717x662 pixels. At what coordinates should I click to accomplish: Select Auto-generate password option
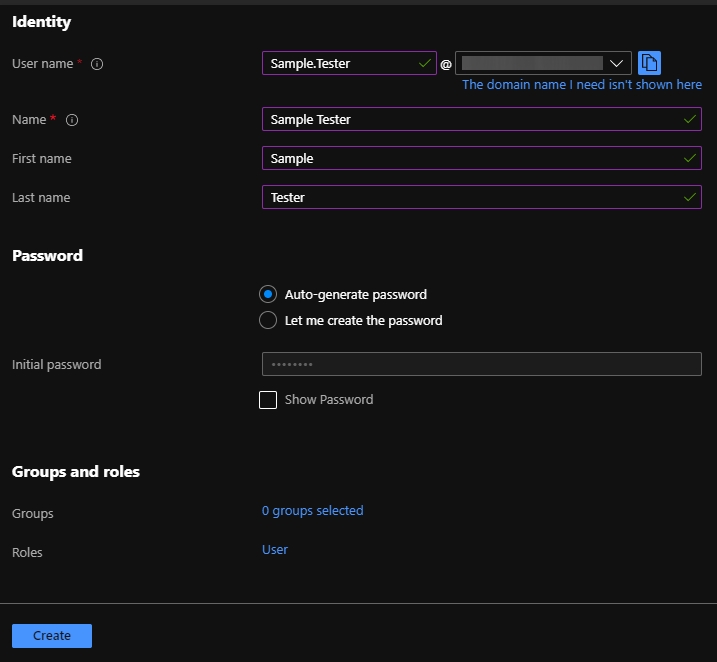pos(268,295)
